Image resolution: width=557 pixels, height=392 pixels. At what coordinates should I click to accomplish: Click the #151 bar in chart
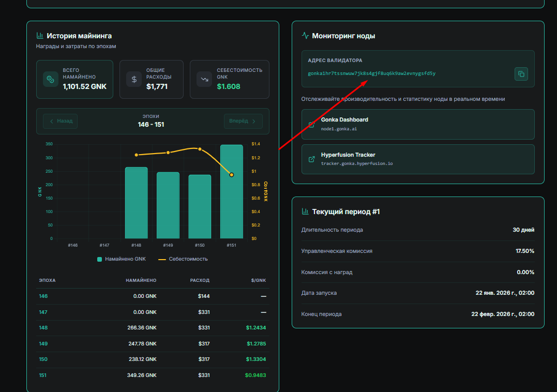231,207
